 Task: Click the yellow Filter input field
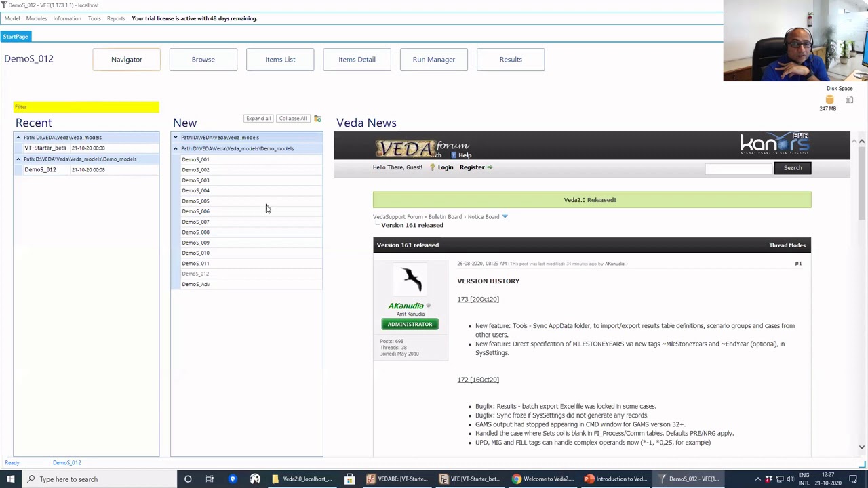tap(86, 107)
